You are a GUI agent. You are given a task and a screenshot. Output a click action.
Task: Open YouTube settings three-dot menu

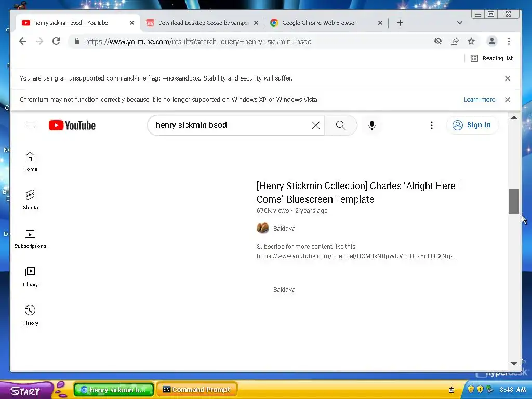click(x=432, y=125)
